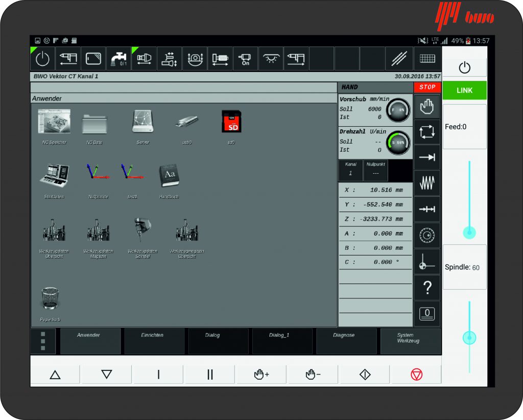The image size is (523, 420).
Task: Open the Nullpunkt selector field
Action: coord(375,170)
